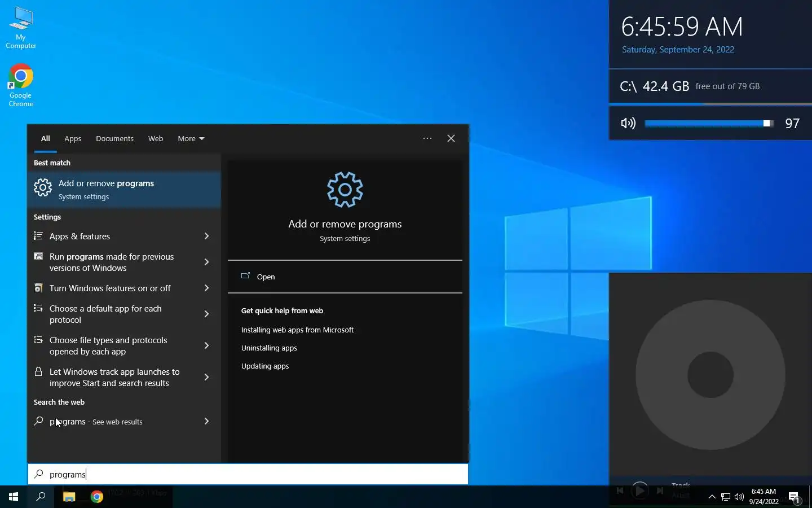Screen dimensions: 812x508
Task: Click the lock icon for app launch tracking
Action: coord(38,371)
